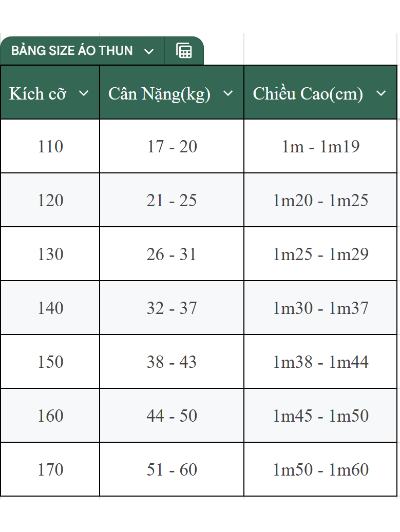This screenshot has height=532, width=400.
Task: Expand the Kích cỡ column dropdown
Action: (83, 93)
